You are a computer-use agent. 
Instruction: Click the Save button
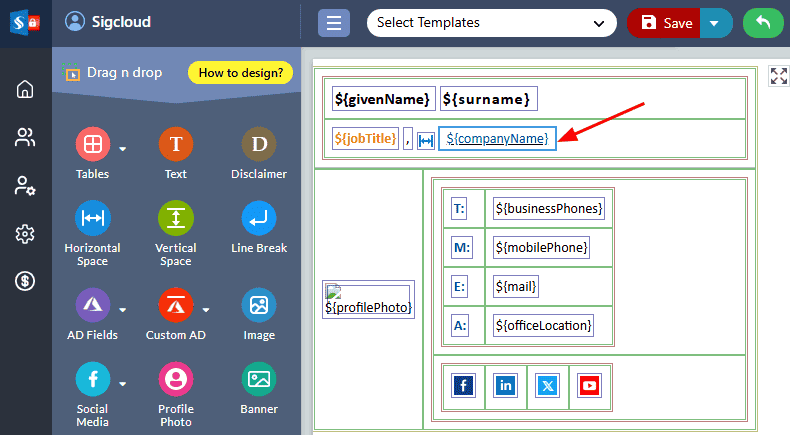point(665,22)
